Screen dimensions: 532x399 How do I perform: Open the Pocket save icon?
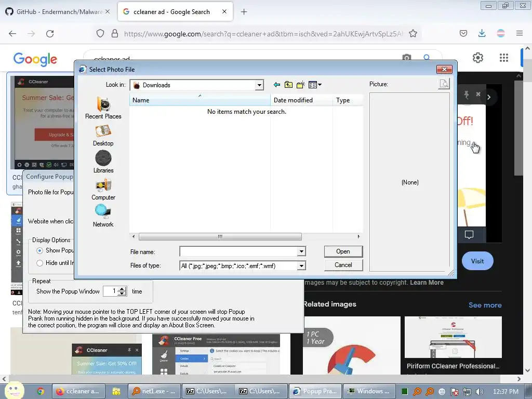pos(463,33)
